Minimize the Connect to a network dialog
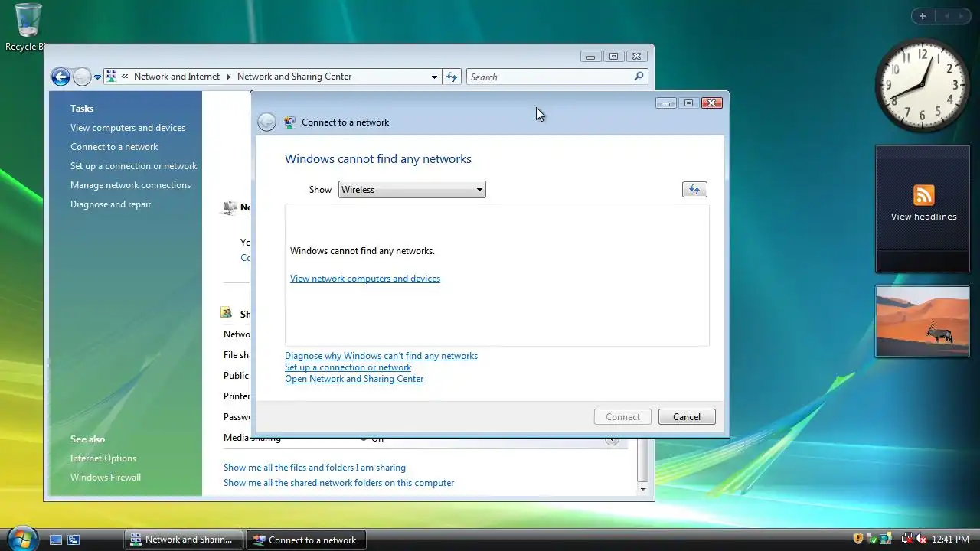The height and width of the screenshot is (551, 980). click(x=666, y=103)
